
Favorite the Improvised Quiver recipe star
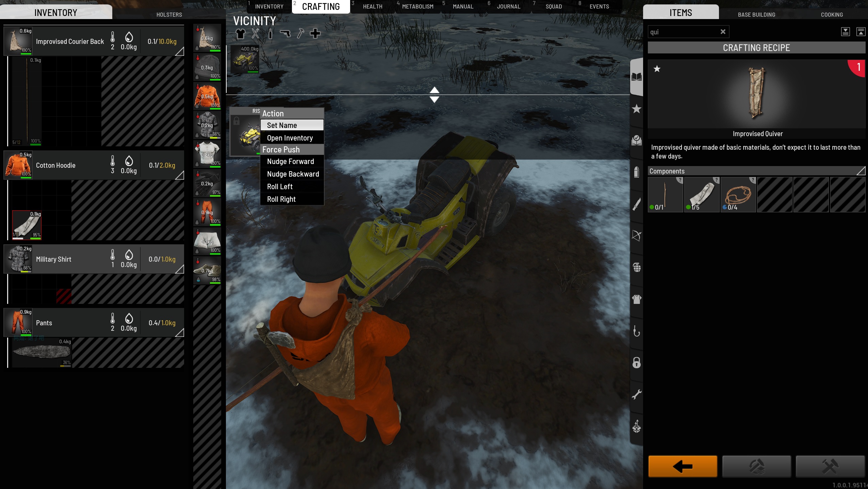(657, 69)
